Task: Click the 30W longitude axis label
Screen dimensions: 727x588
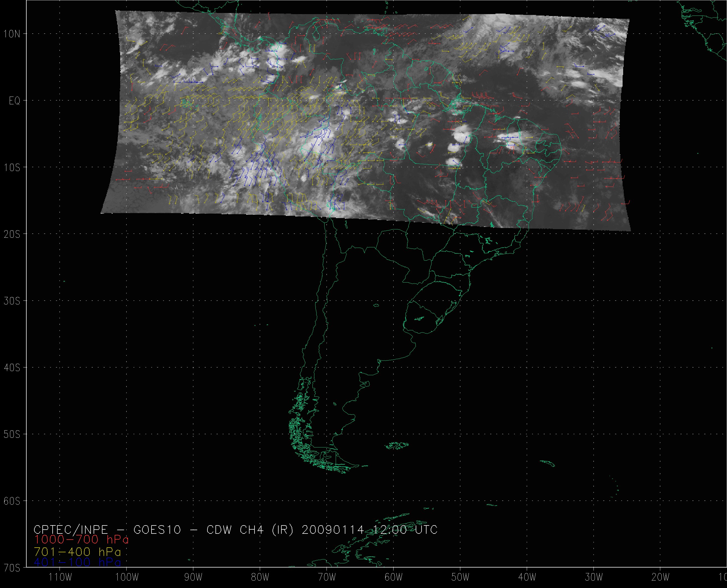Action: point(594,577)
